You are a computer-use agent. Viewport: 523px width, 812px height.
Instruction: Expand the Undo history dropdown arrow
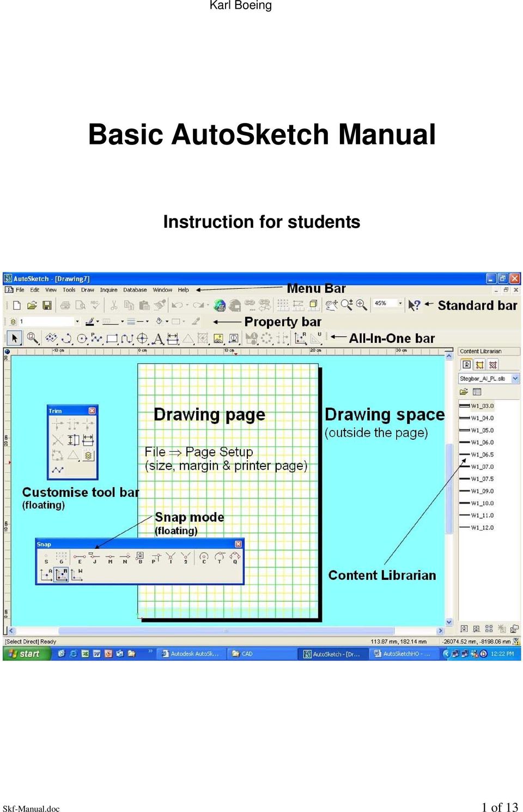click(187, 306)
